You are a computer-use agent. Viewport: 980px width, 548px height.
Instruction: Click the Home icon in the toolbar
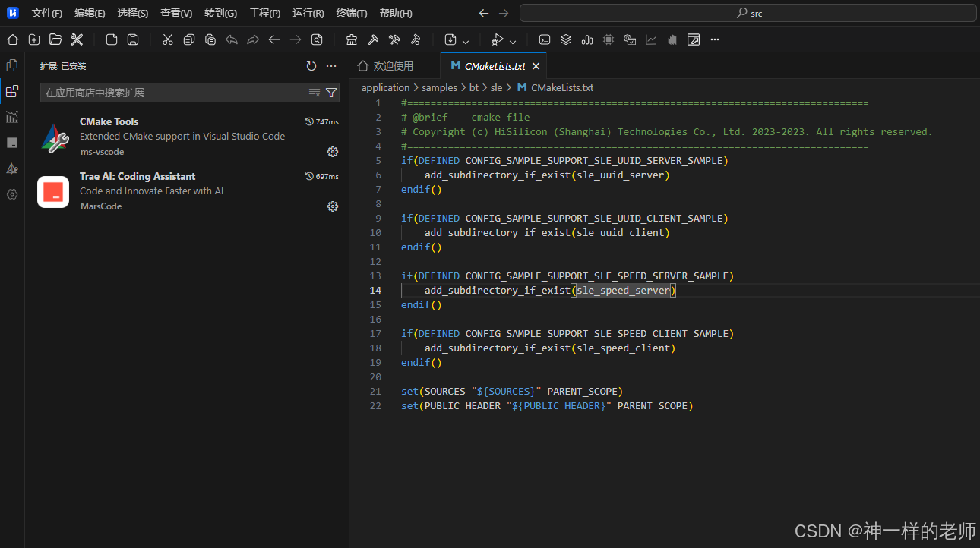(13, 39)
